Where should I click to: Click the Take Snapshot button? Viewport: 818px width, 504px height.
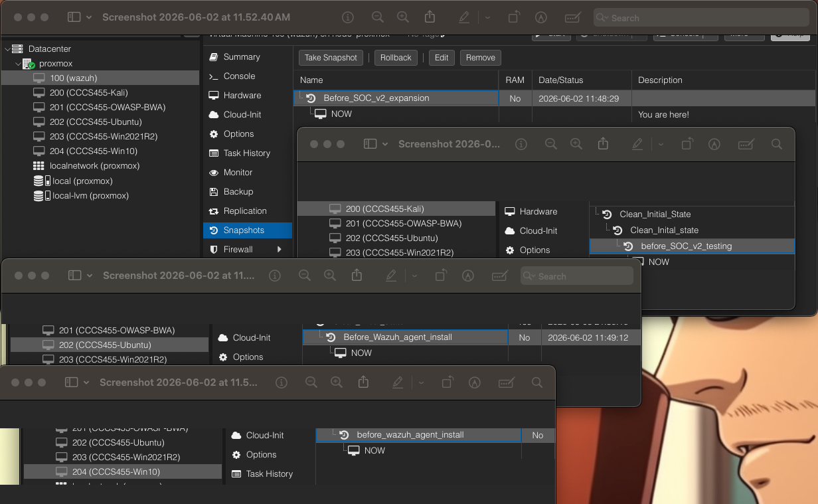click(x=331, y=58)
